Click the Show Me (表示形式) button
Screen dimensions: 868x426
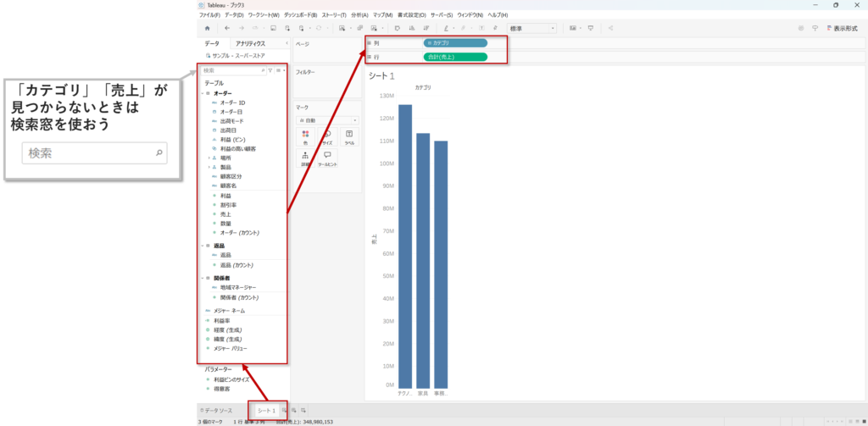click(x=844, y=28)
